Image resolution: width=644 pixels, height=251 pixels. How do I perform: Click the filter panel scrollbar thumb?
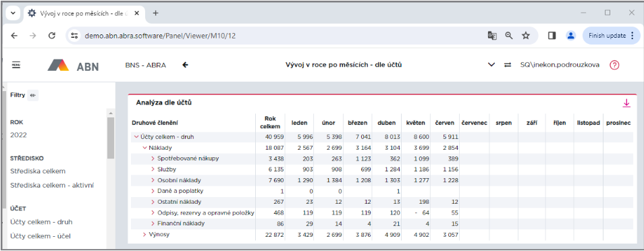[111, 138]
